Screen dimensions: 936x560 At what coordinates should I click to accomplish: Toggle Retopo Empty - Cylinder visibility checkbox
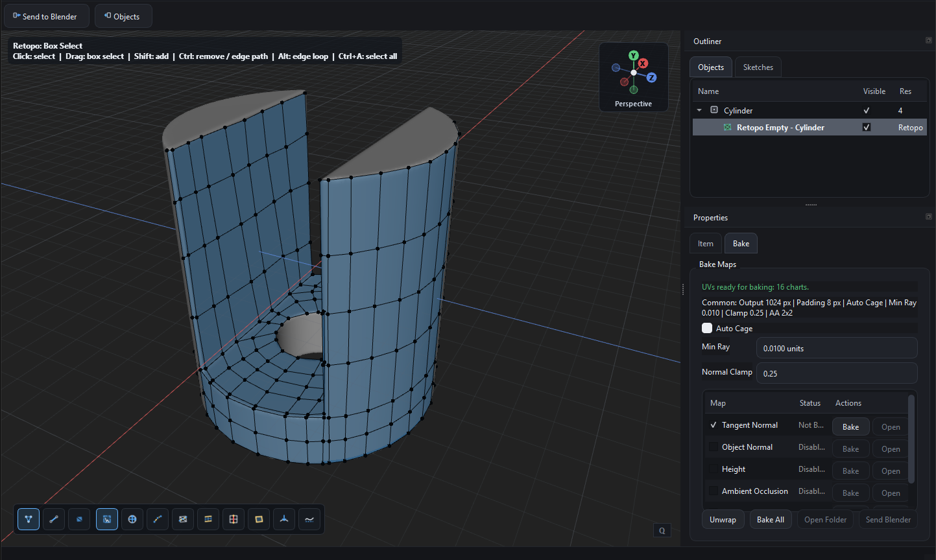pyautogui.click(x=866, y=127)
